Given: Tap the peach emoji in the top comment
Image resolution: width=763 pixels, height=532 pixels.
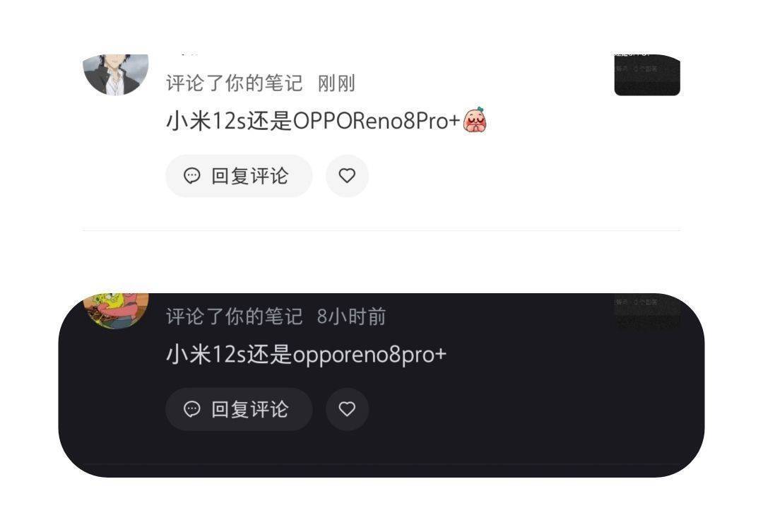Looking at the screenshot, I should [475, 119].
